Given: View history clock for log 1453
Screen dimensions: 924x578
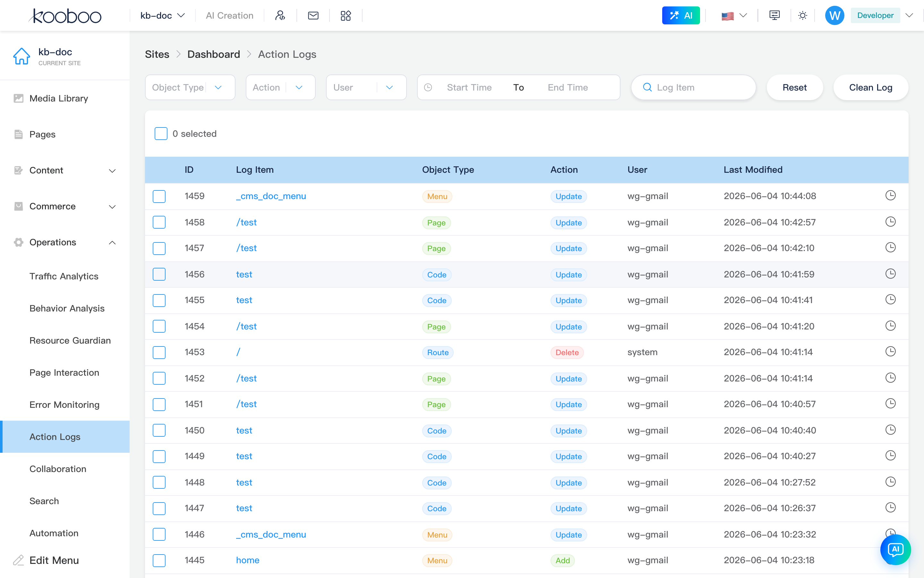Looking at the screenshot, I should pyautogui.click(x=890, y=351).
